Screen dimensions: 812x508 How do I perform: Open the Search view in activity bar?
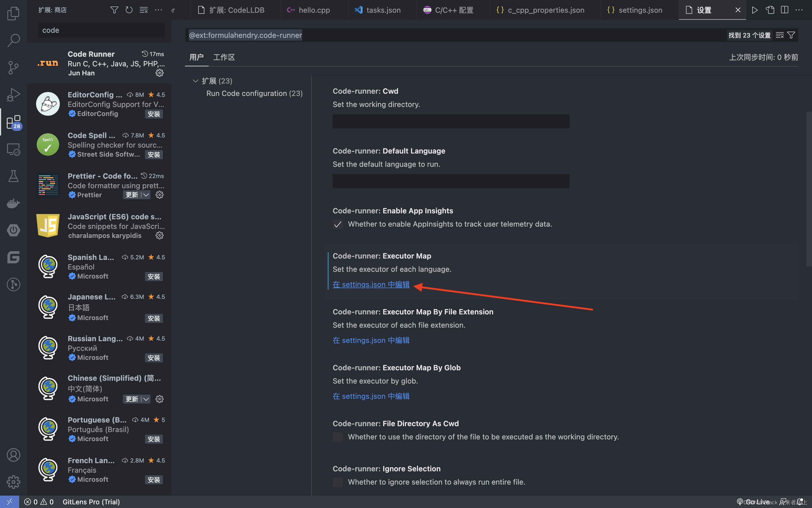pyautogui.click(x=14, y=40)
